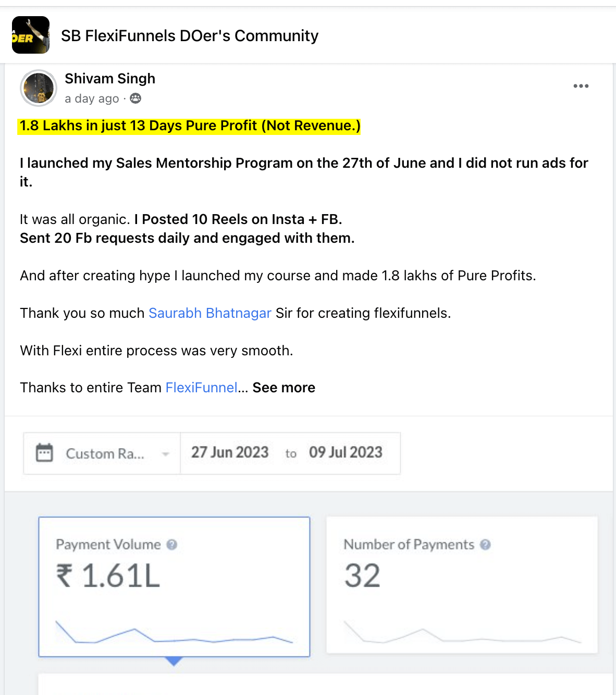Viewport: 616px width, 695px height.
Task: Click the SB FlexiFunnels DOer's Community group icon
Action: pyautogui.click(x=30, y=35)
